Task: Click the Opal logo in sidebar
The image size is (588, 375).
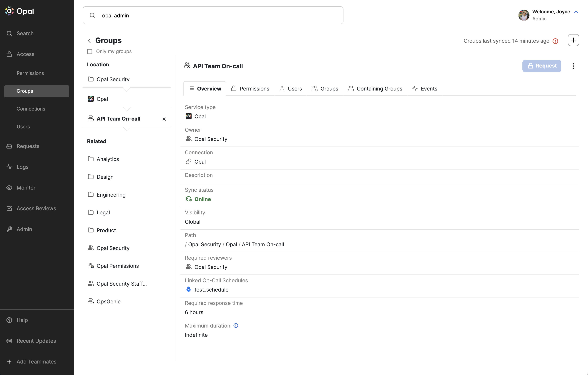Action: coord(19,11)
